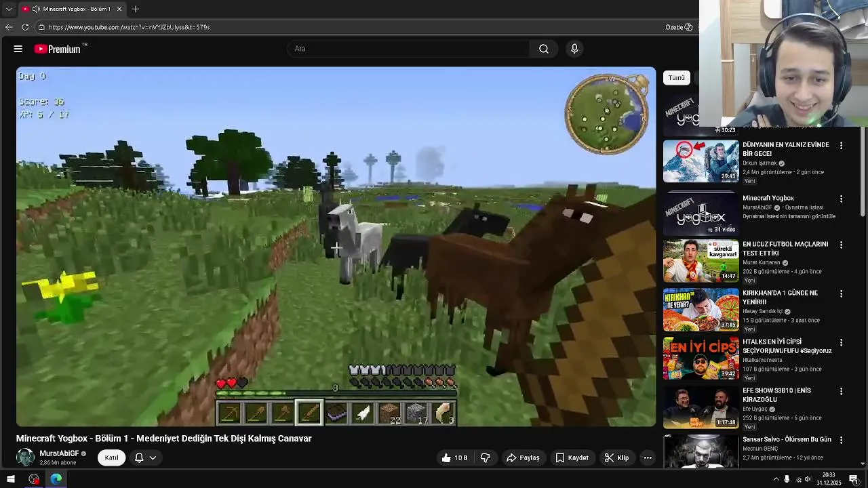Click the Katıl join button
The width and height of the screenshot is (868, 488).
coord(111,457)
